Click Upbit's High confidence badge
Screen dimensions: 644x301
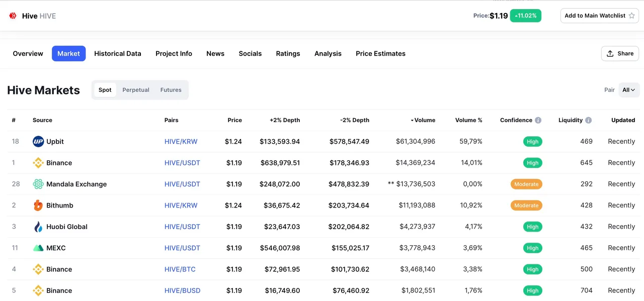533,142
